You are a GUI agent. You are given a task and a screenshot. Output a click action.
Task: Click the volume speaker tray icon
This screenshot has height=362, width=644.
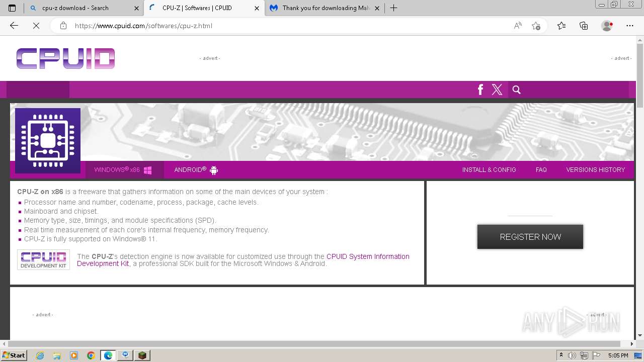[572, 355]
